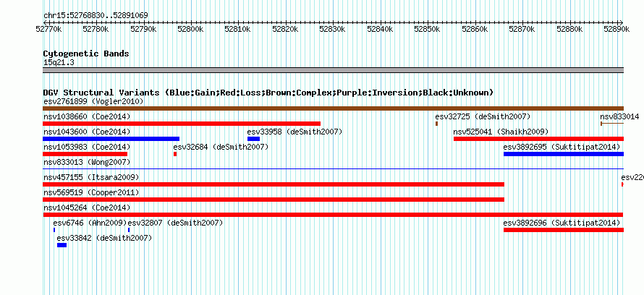Click the 15q21.3 band label

pos(59,63)
